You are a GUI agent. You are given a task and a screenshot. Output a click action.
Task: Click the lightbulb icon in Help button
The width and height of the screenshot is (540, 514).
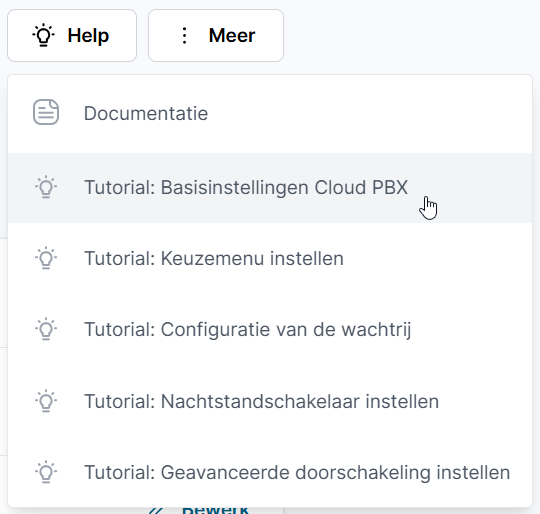[x=43, y=35]
